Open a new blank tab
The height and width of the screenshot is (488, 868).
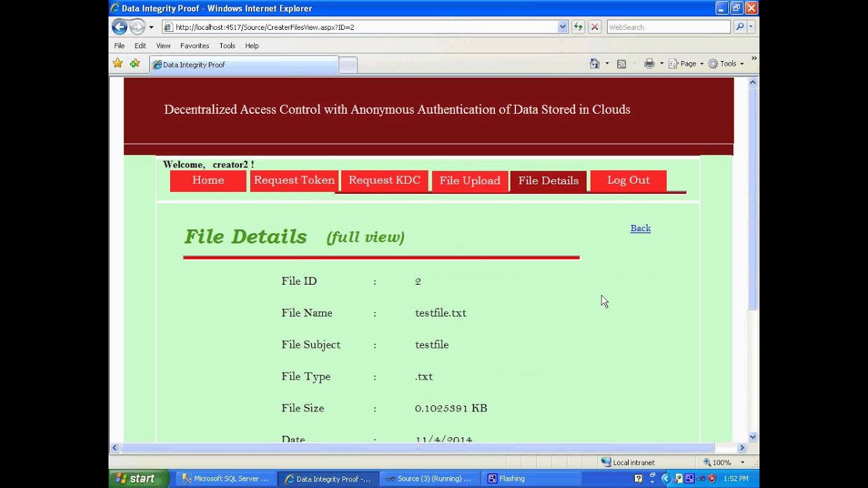point(348,65)
